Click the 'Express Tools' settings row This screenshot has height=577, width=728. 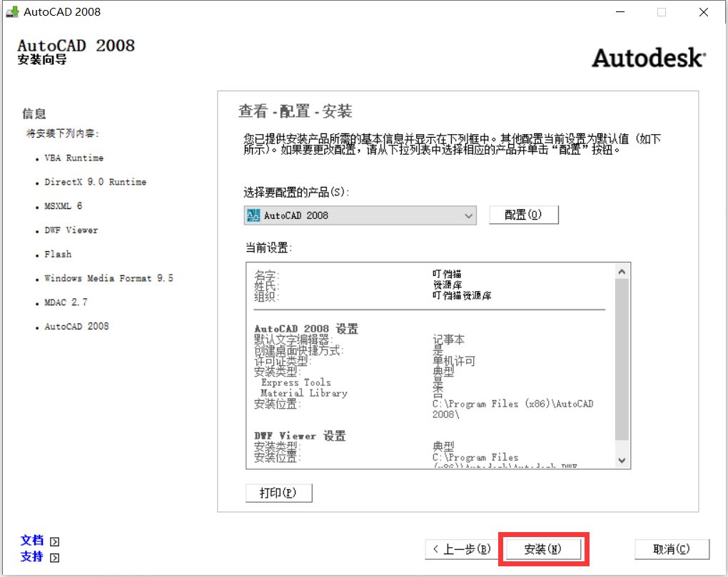click(x=295, y=383)
